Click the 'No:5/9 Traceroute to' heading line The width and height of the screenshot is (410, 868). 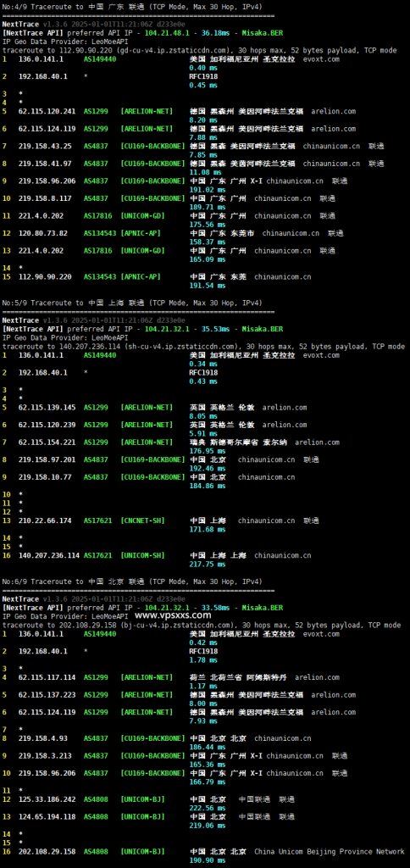pos(132,303)
